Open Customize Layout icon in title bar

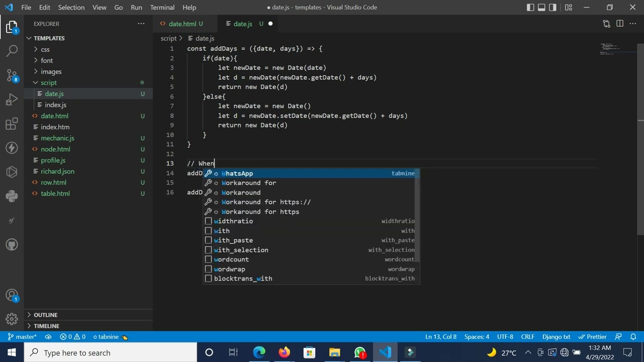tap(568, 7)
